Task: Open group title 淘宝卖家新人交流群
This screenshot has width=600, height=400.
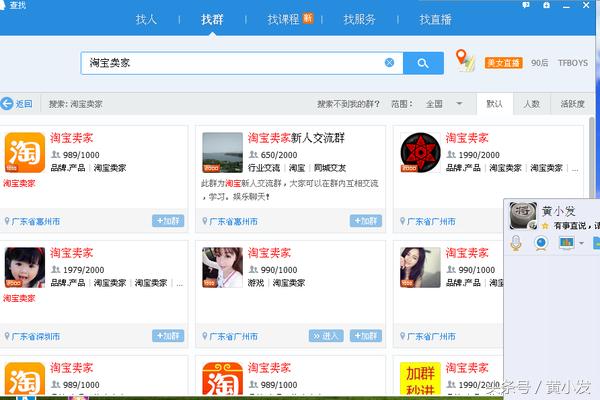Action: [296, 138]
